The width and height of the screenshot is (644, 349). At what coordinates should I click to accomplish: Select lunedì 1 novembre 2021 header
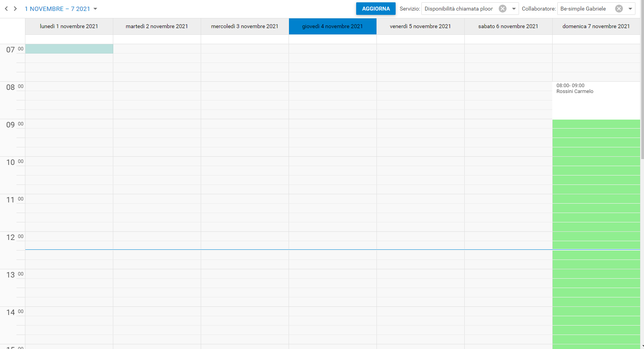69,26
